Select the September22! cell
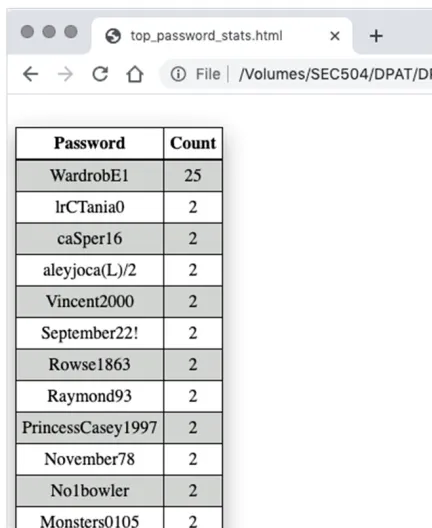 point(90,333)
